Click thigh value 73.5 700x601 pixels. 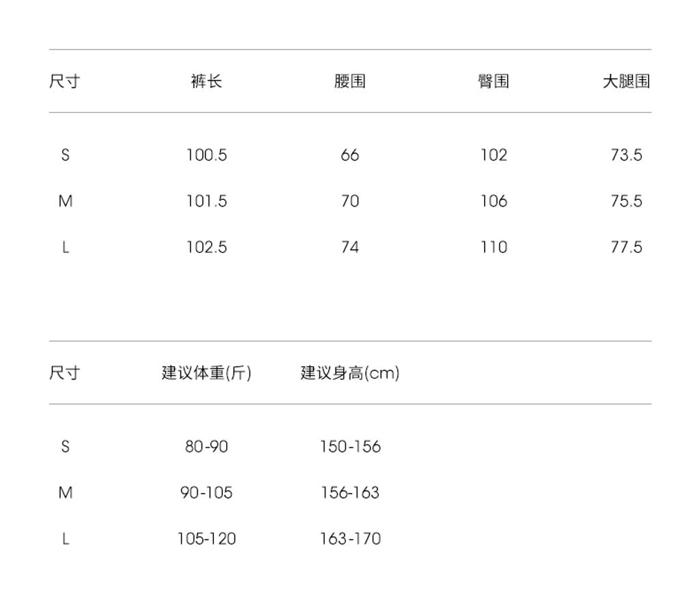tap(626, 155)
